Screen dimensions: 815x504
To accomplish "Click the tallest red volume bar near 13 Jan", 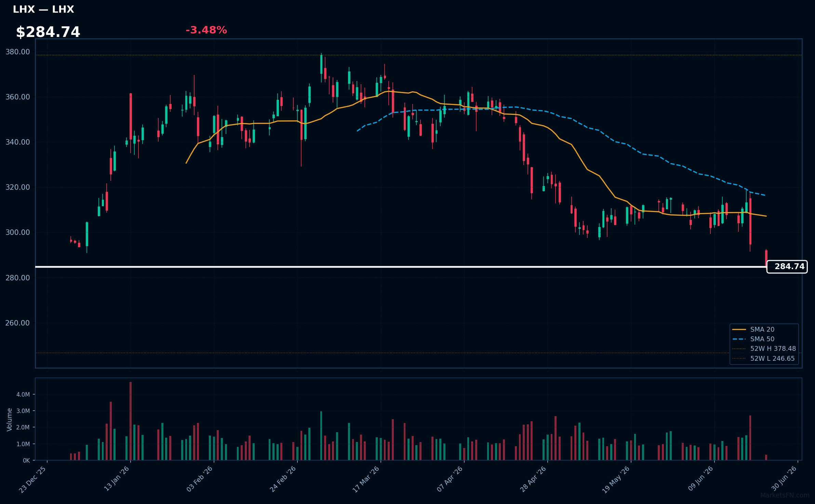I will coord(131,421).
